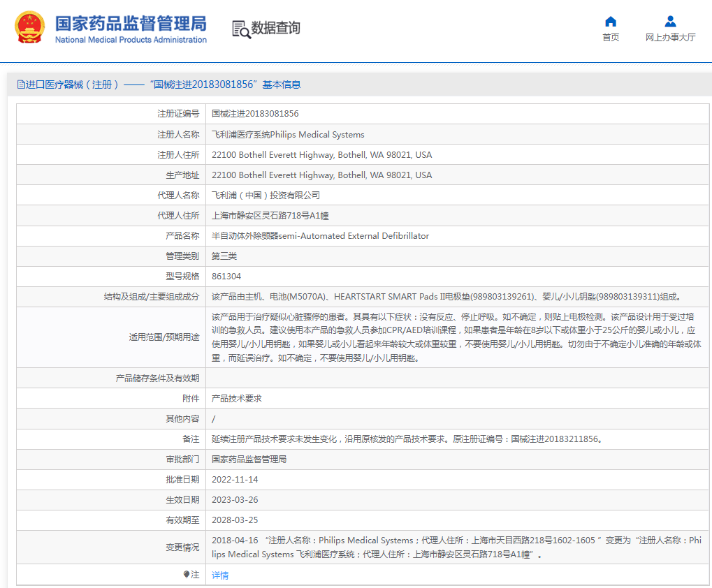This screenshot has height=588, width=712.
Task: Click model number 861304
Action: tap(226, 277)
